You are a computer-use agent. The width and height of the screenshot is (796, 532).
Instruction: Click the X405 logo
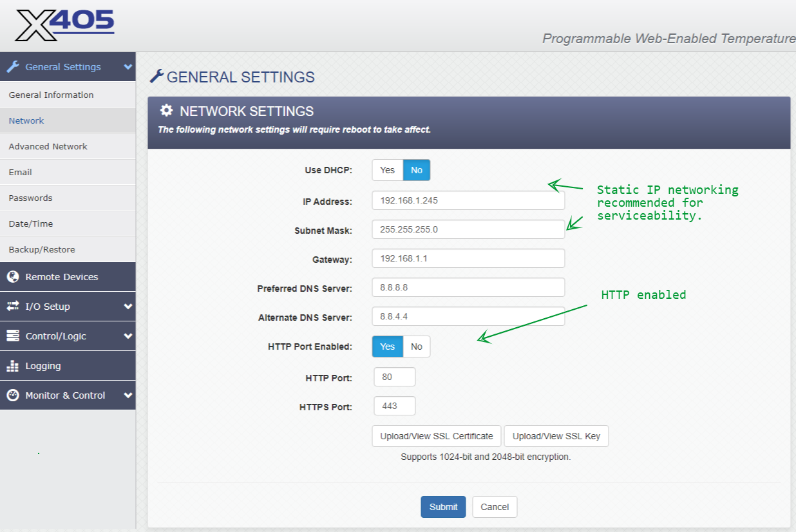tap(64, 26)
